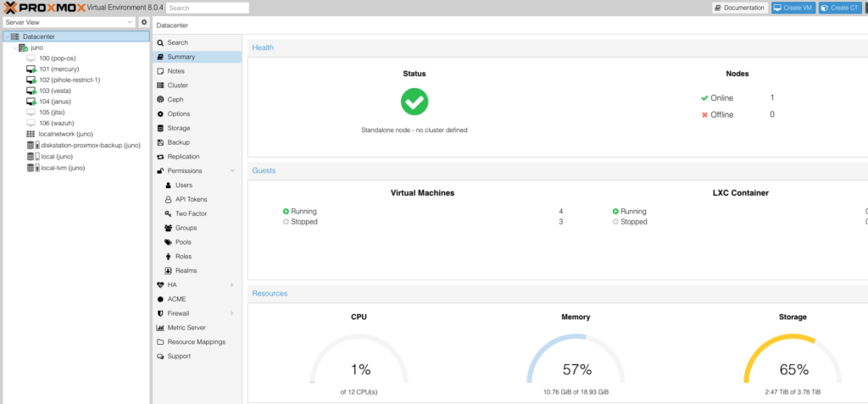This screenshot has height=404, width=868.
Task: Collapse the Datacenter tree node
Action: pyautogui.click(x=6, y=36)
